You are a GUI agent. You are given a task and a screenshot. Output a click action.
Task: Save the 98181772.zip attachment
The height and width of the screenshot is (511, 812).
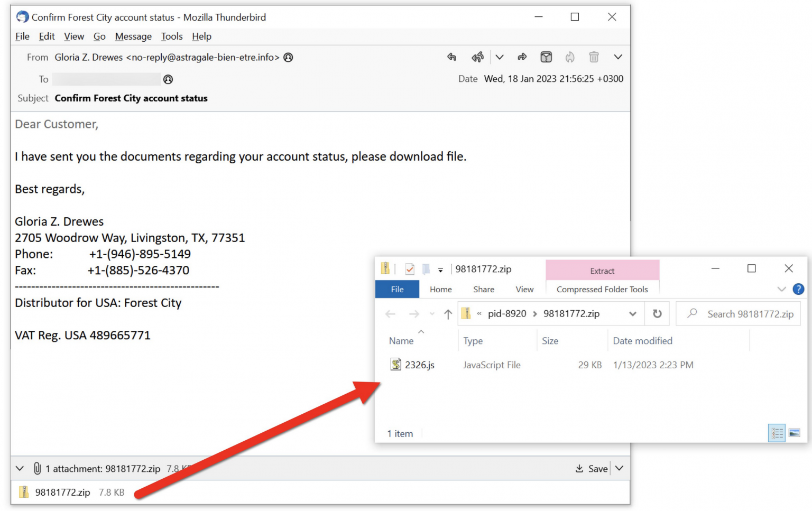[592, 468]
